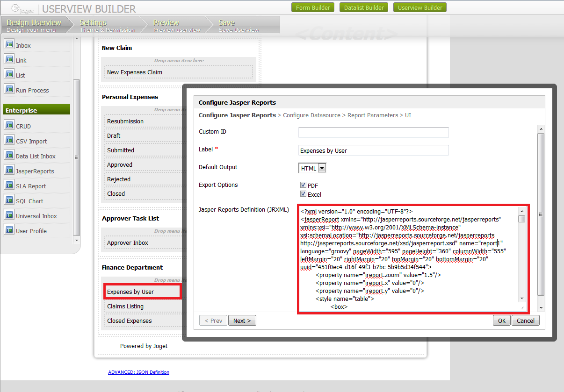Click the dialog scrollbar down arrow
The image size is (564, 392).
[541, 308]
